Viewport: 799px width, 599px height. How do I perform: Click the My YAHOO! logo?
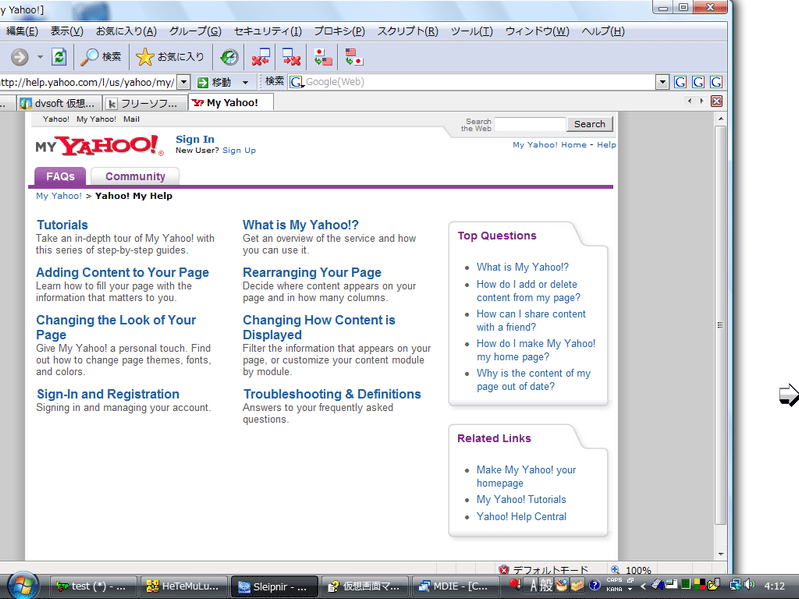point(99,146)
